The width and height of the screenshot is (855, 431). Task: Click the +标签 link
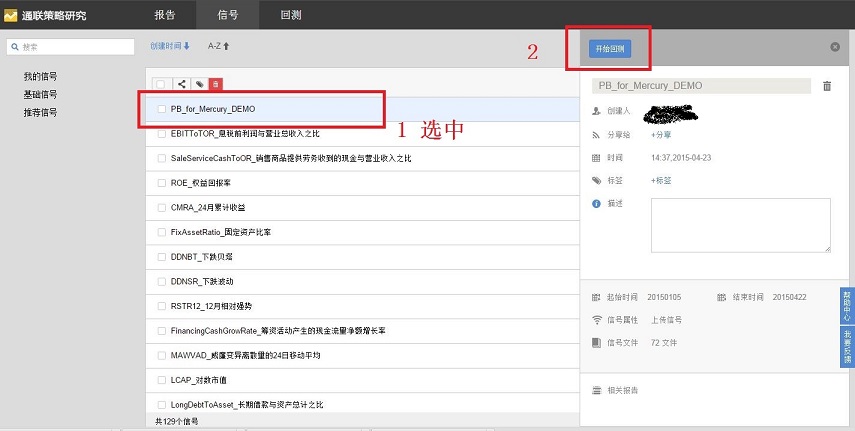(x=661, y=180)
